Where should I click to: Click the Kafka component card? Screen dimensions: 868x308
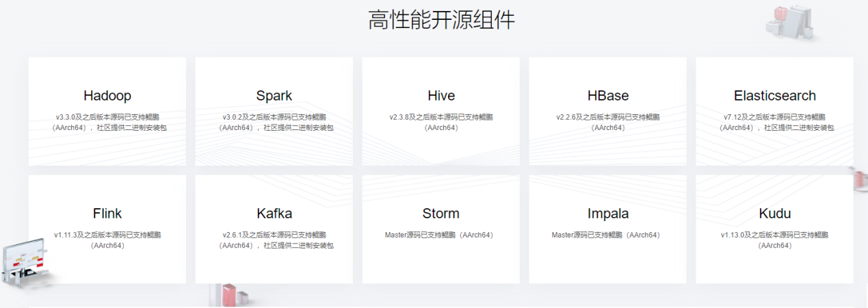point(274,229)
